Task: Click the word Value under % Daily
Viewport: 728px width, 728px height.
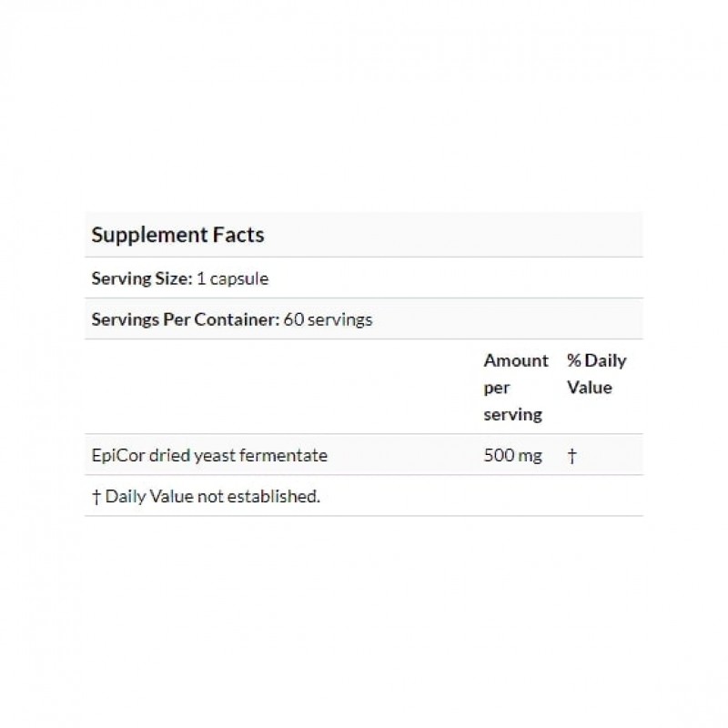Action: 589,388
